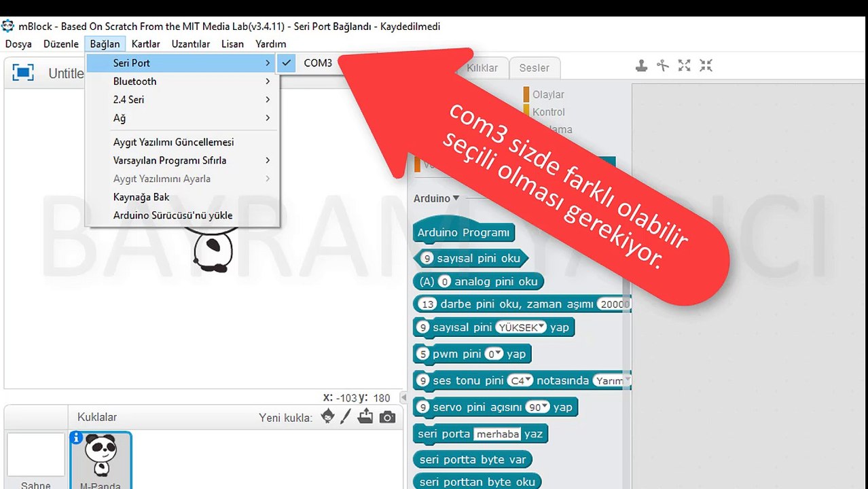868x489 pixels.
Task: Switch to the Sesler tab
Action: [x=535, y=68]
